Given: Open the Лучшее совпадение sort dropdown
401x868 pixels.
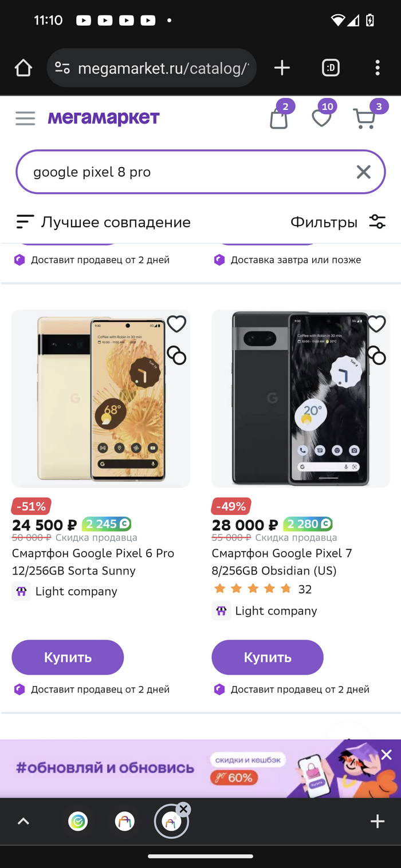Looking at the screenshot, I should click(103, 222).
